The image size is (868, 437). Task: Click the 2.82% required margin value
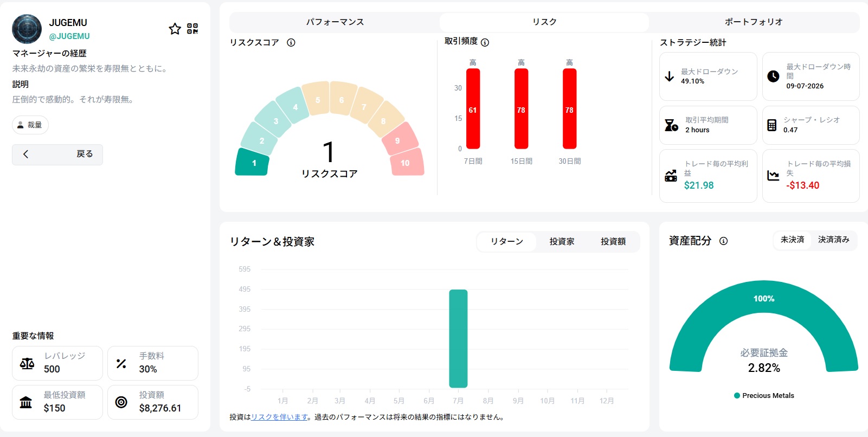764,368
